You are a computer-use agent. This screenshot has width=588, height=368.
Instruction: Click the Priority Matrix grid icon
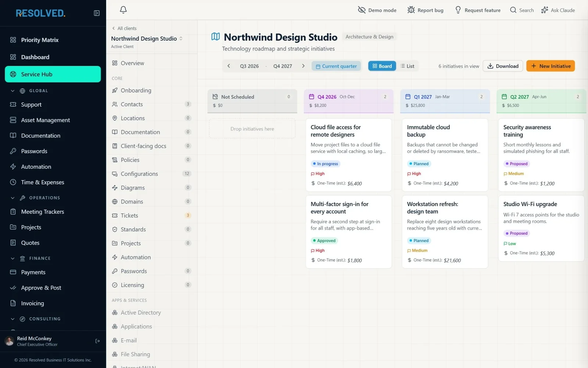pos(13,40)
